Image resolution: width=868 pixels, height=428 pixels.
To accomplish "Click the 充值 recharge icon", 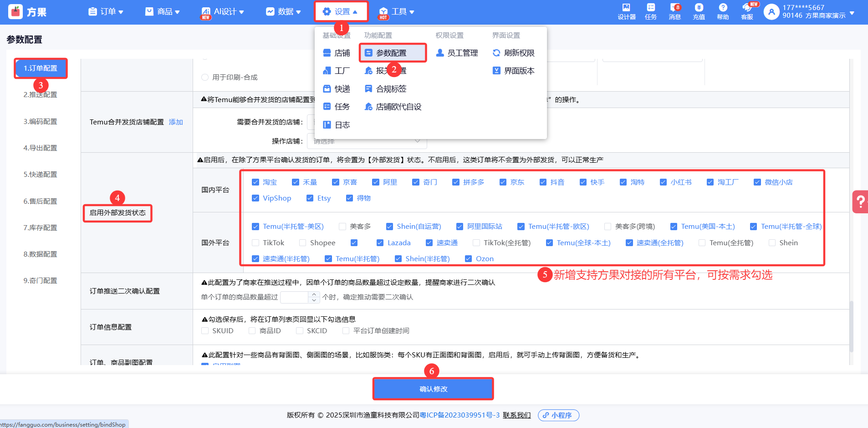I will (699, 11).
